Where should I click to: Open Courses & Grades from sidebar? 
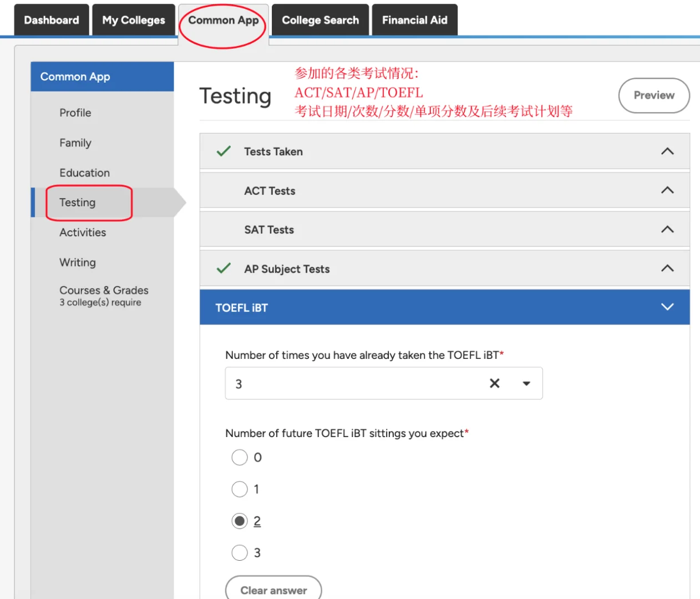pos(104,290)
